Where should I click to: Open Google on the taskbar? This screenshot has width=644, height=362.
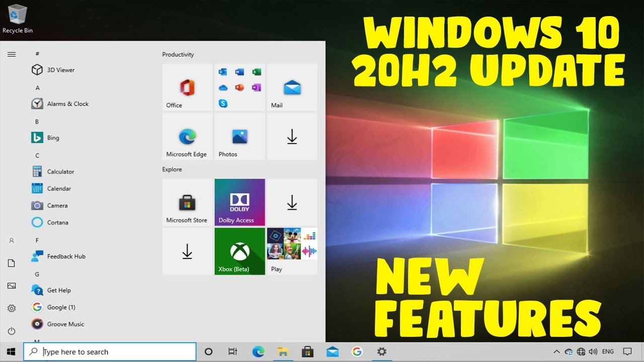[x=357, y=352]
